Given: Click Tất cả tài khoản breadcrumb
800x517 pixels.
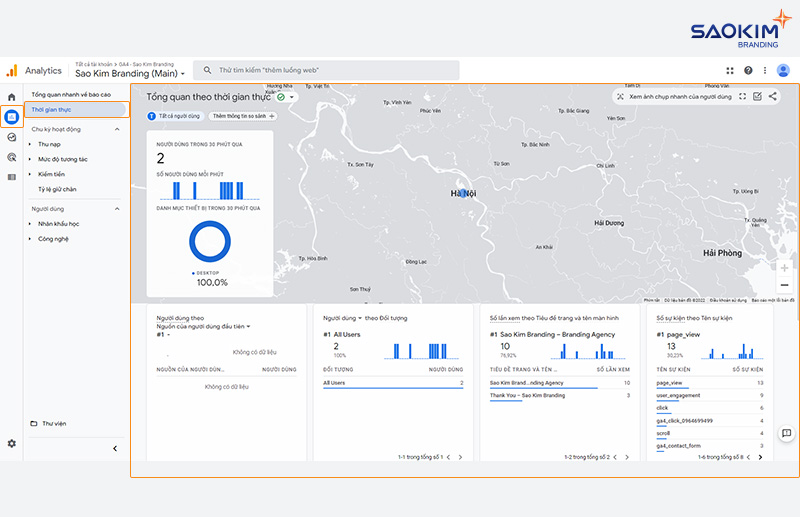Looking at the screenshot, I should pyautogui.click(x=93, y=64).
